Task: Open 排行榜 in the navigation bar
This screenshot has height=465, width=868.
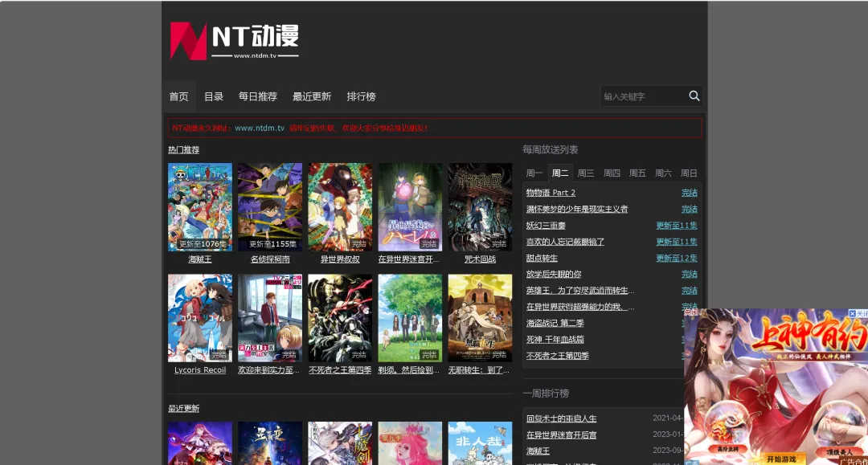Action: click(x=361, y=96)
